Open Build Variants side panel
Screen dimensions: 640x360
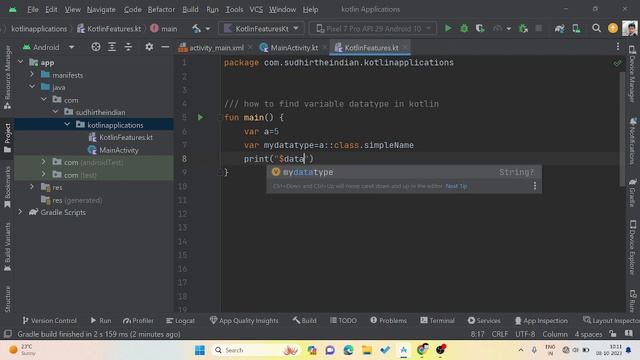tap(7, 247)
